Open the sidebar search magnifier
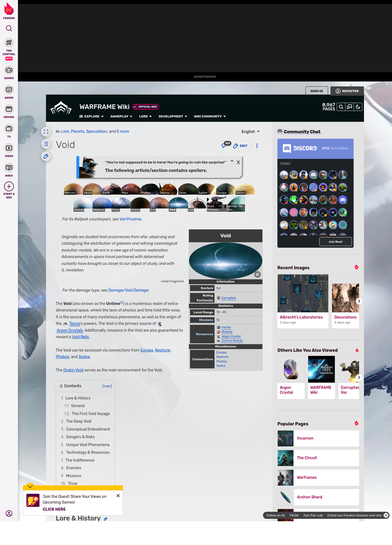The width and height of the screenshot is (392, 545). point(9,28)
